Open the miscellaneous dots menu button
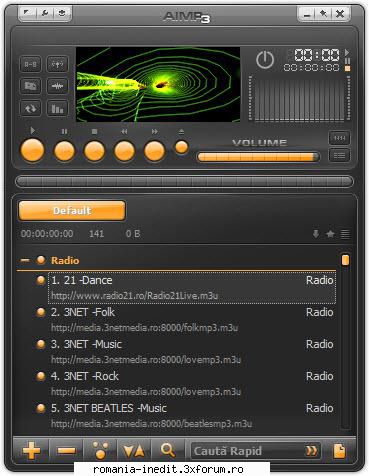 click(x=100, y=451)
